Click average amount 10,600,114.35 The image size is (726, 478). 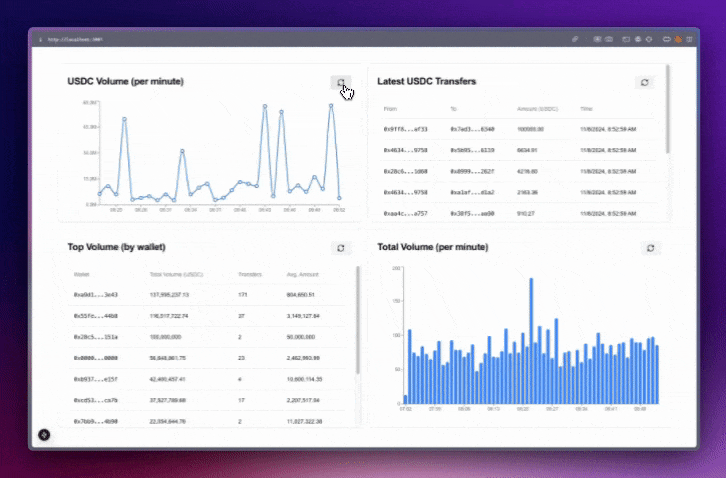pos(305,379)
